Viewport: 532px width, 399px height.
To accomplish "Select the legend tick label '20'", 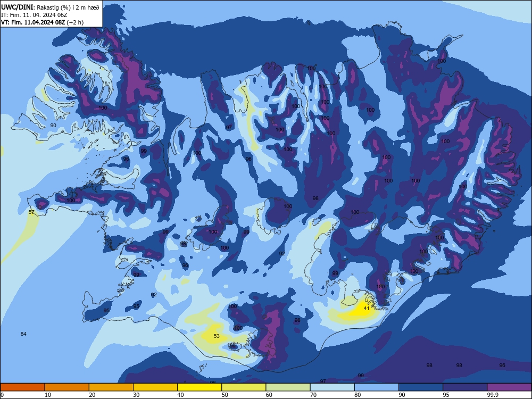I will pos(92,395).
